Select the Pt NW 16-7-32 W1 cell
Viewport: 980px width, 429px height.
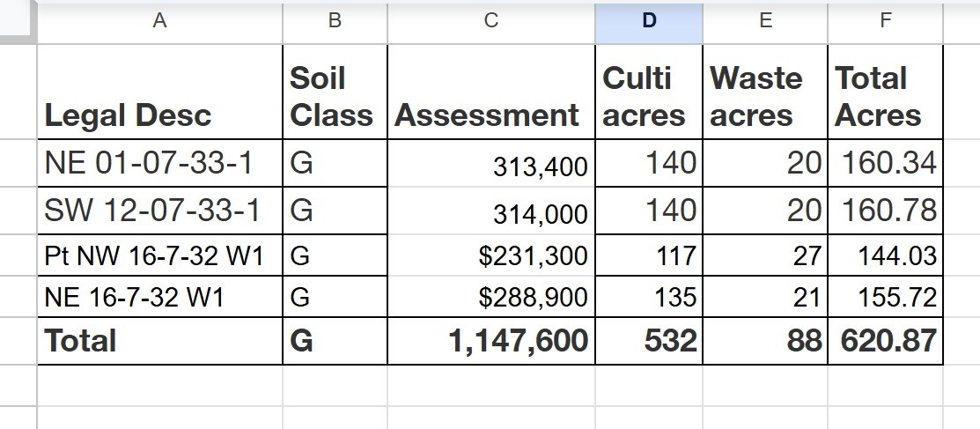[159, 255]
